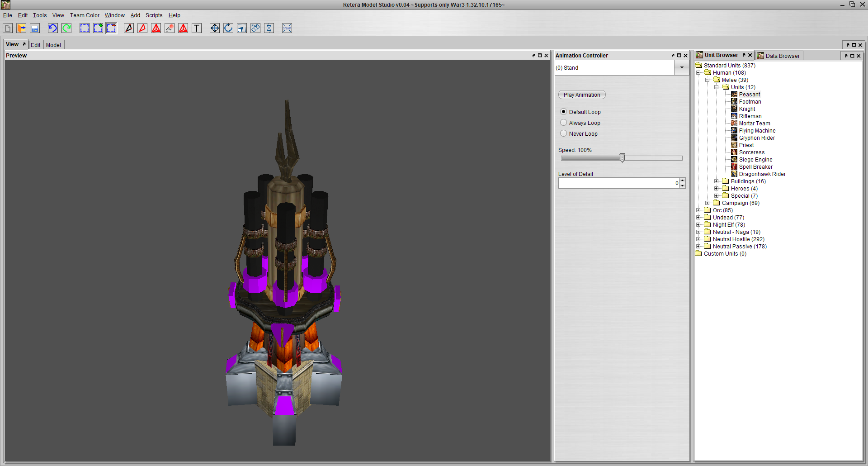Click the Snap vertices icon
Image resolution: width=868 pixels, height=466 pixels.
click(287, 28)
